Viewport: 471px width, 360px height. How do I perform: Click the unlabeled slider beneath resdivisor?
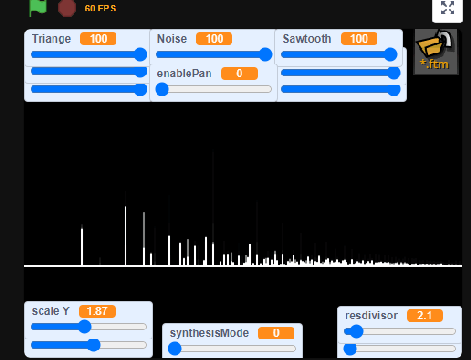coord(400,349)
